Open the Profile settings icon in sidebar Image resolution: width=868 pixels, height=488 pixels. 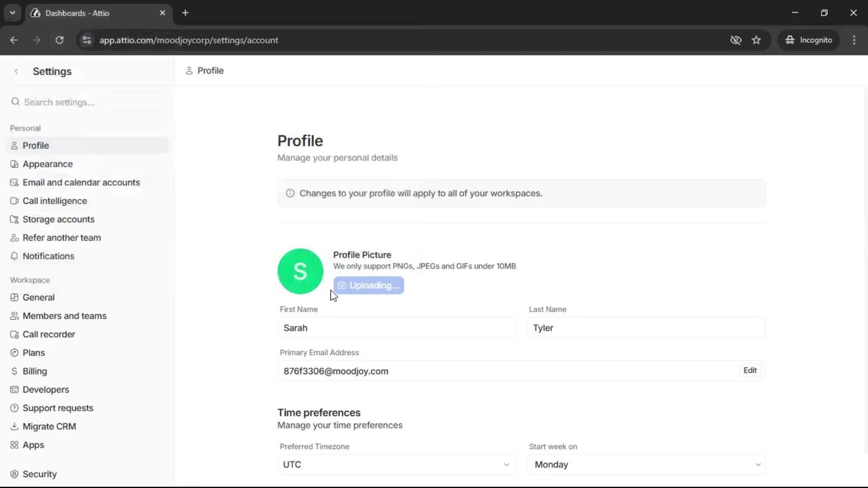pos(15,145)
